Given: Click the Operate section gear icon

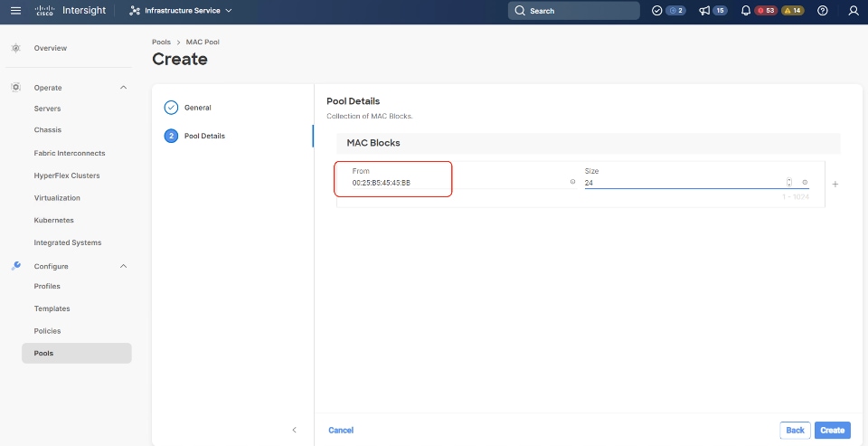Looking at the screenshot, I should click(15, 88).
